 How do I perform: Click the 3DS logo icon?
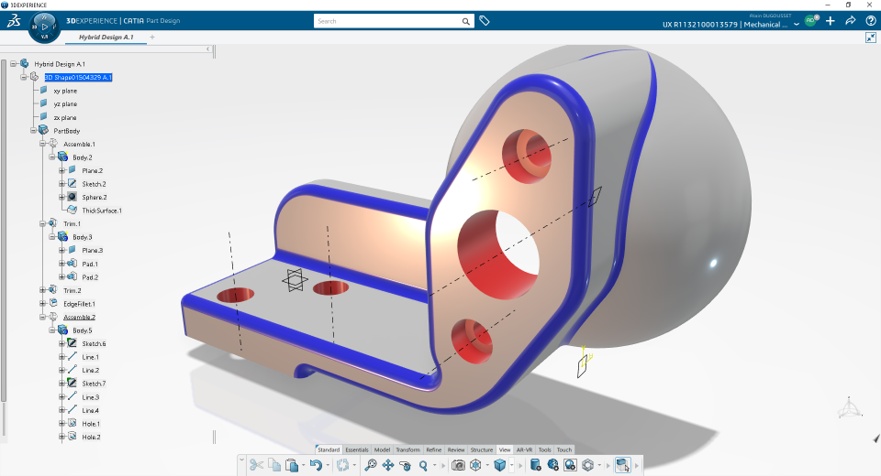click(x=13, y=21)
